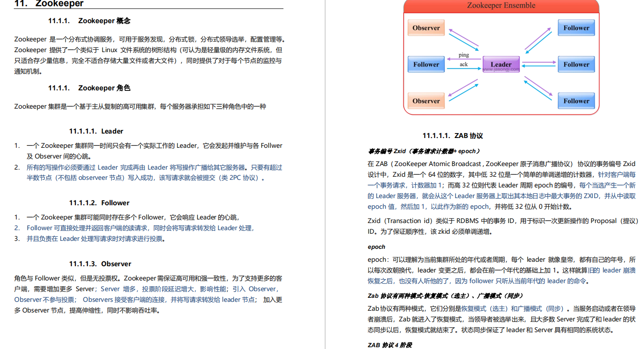Click line starting "Zookeeper 是一个分布式协调服务"
This screenshot has width=644, height=349.
pyautogui.click(x=150, y=39)
